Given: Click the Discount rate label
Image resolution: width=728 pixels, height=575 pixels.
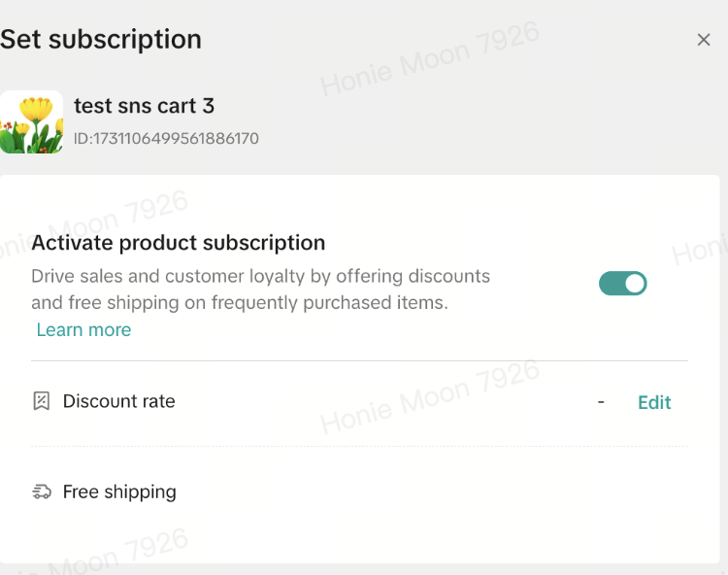Looking at the screenshot, I should [x=118, y=401].
